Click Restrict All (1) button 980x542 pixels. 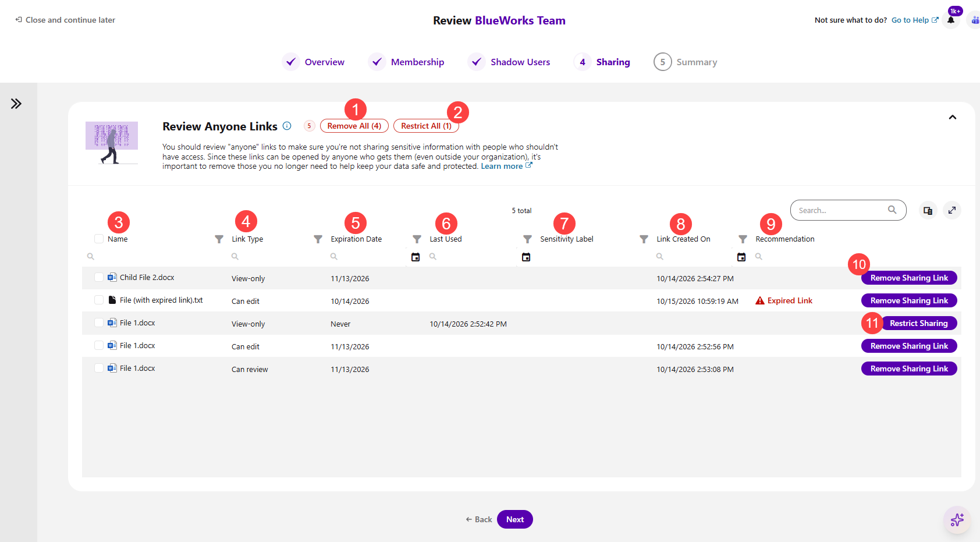coord(426,126)
